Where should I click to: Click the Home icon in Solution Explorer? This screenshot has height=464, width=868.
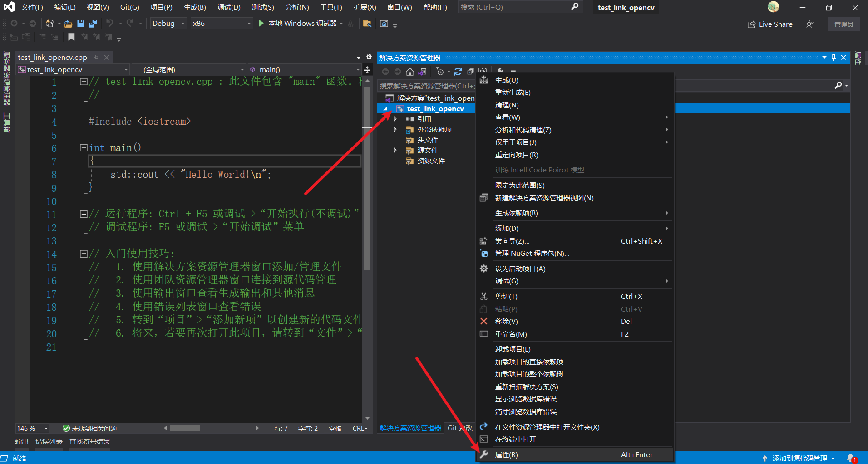(410, 72)
